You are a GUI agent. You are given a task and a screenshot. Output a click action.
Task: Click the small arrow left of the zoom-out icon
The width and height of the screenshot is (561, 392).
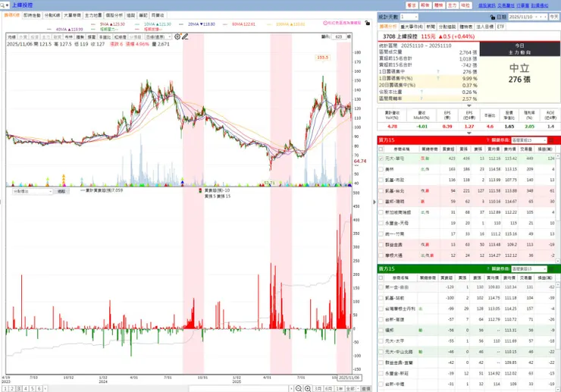(291, 388)
